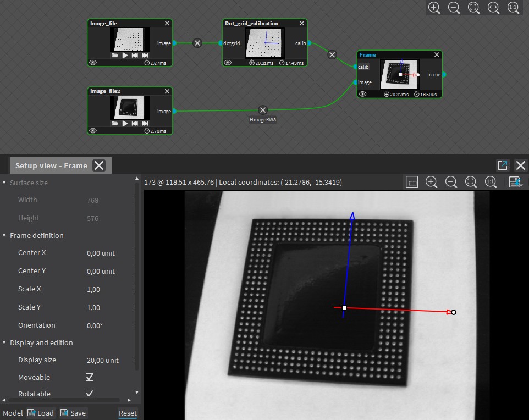
Task: Toggle eye visibility on Image_file node
Action: pyautogui.click(x=93, y=63)
